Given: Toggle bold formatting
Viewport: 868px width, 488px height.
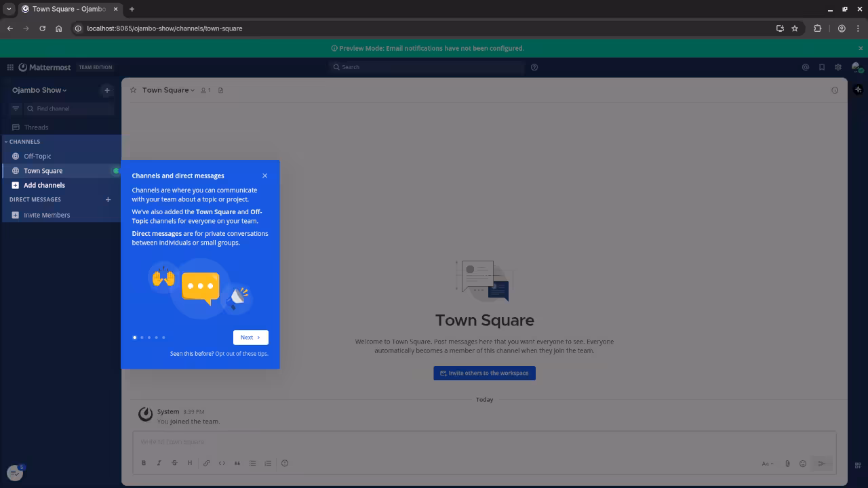Looking at the screenshot, I should pyautogui.click(x=144, y=463).
